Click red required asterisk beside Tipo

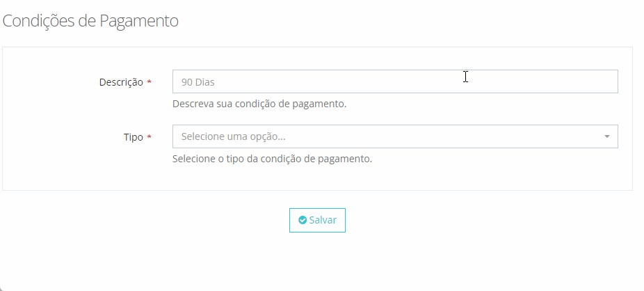[150, 137]
